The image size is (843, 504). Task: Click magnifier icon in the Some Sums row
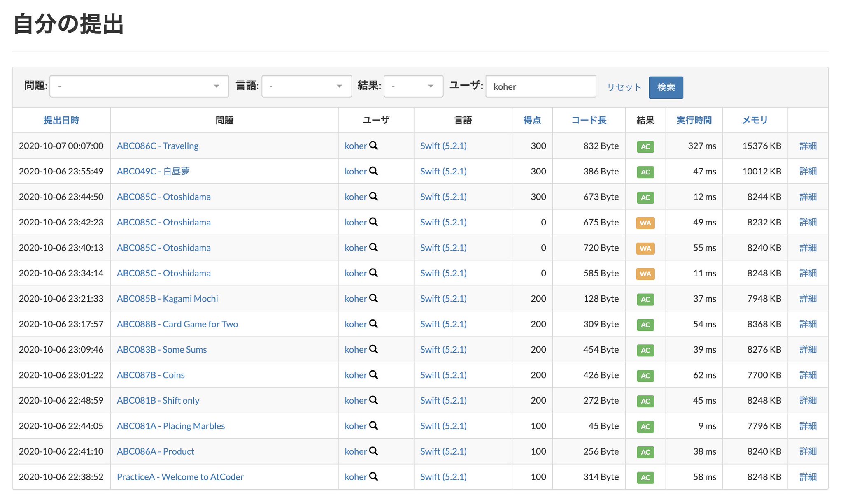pos(373,349)
